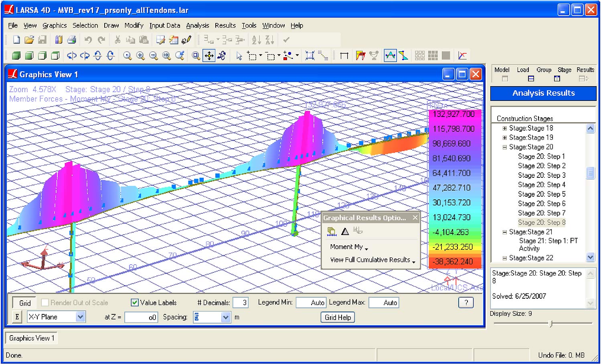Switch to wireframe cube view icon
The width and height of the screenshot is (601, 364).
(55, 56)
